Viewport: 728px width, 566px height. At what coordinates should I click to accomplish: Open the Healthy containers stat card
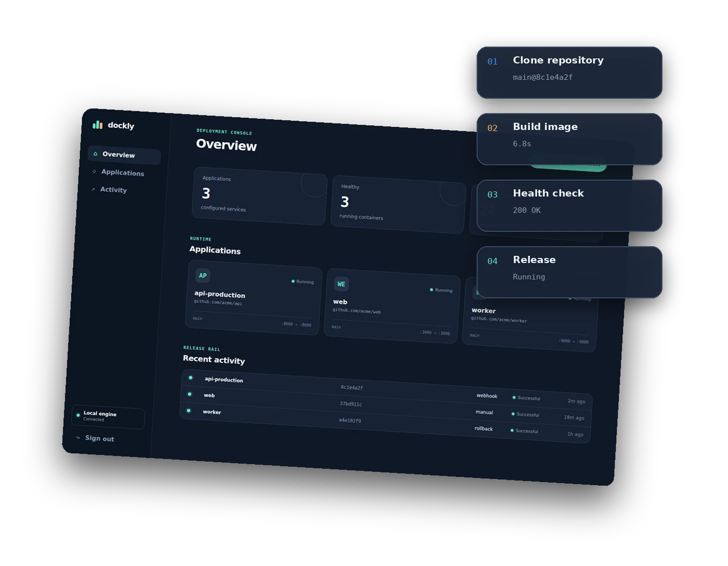pos(398,204)
